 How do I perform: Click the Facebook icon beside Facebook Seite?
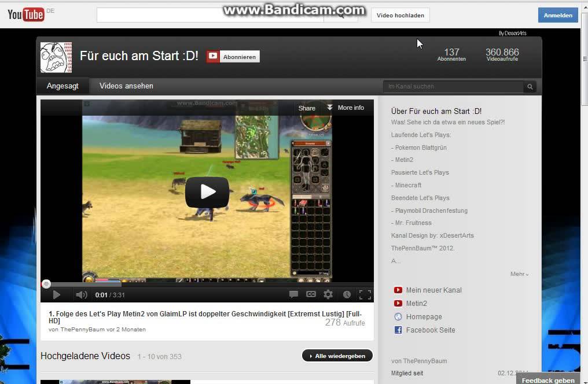coord(398,330)
